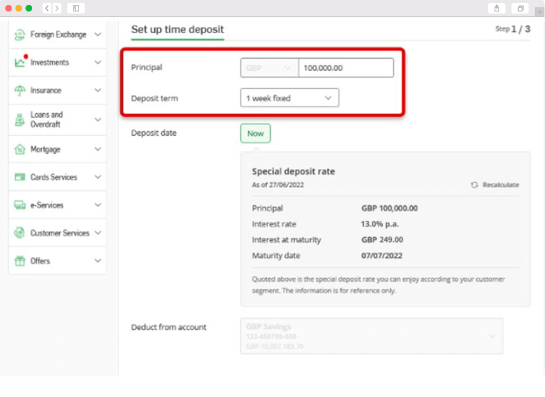545x397 pixels.
Task: Click the 13.0% p.a. interest rate value
Action: (380, 224)
